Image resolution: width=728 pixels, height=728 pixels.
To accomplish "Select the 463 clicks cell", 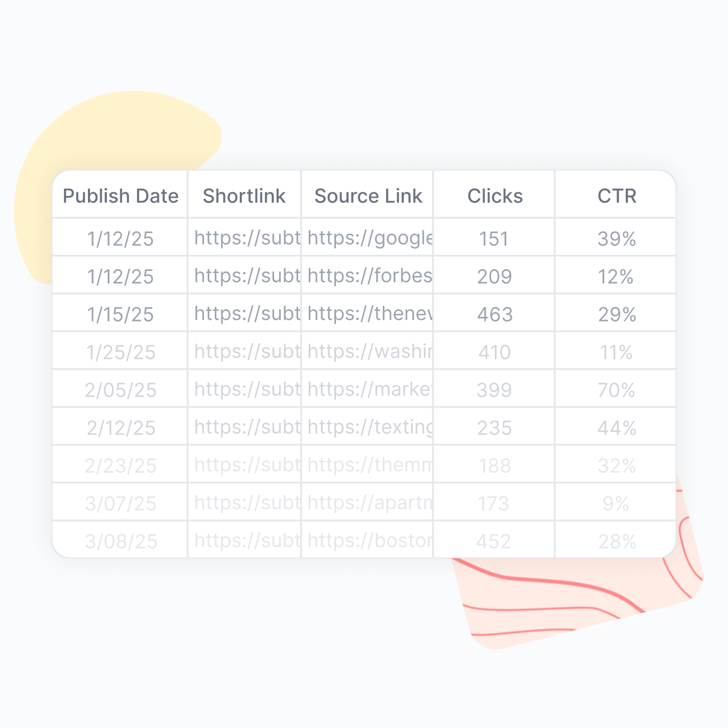I will 494,314.
